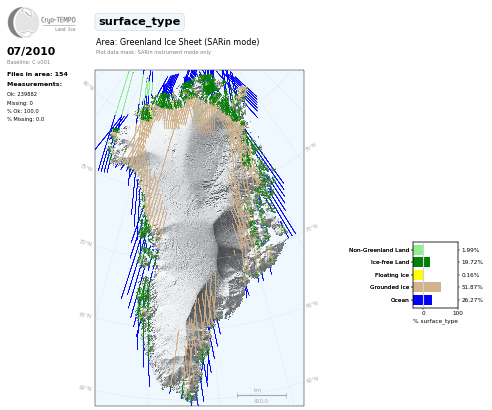
Task: Click the Files in area: 154 text
Action: pyautogui.click(x=37, y=74)
